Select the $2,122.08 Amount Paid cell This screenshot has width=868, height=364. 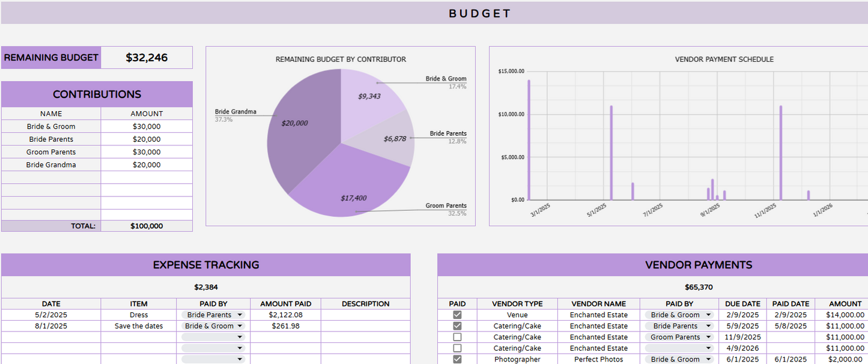pyautogui.click(x=285, y=315)
